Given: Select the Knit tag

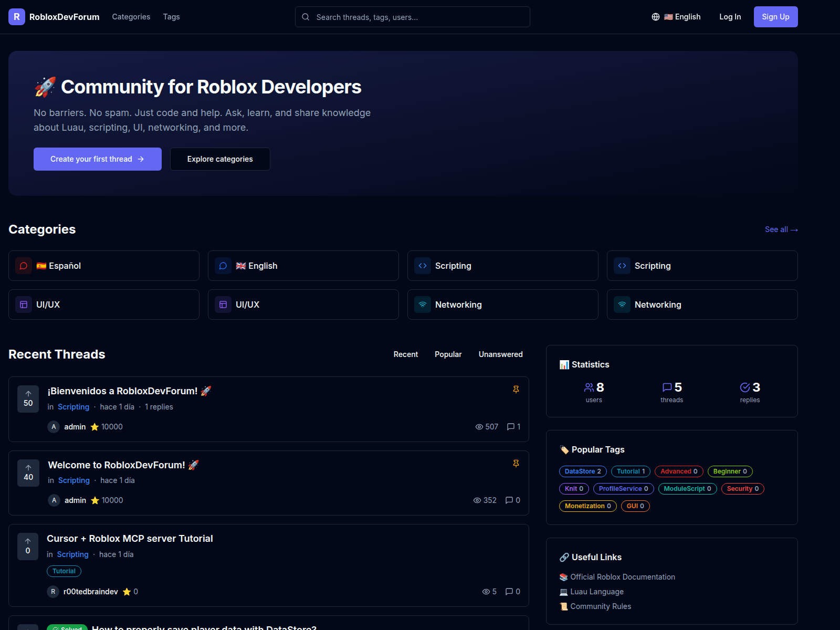Looking at the screenshot, I should click(574, 489).
